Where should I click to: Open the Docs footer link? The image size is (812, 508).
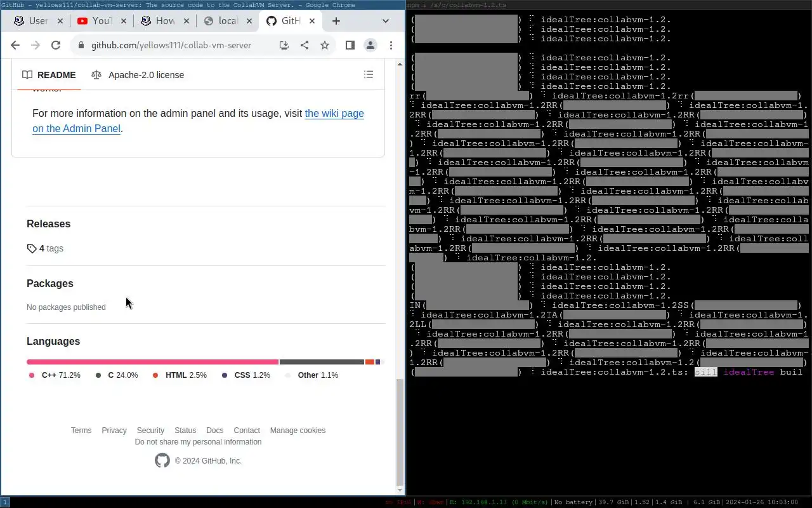point(215,430)
